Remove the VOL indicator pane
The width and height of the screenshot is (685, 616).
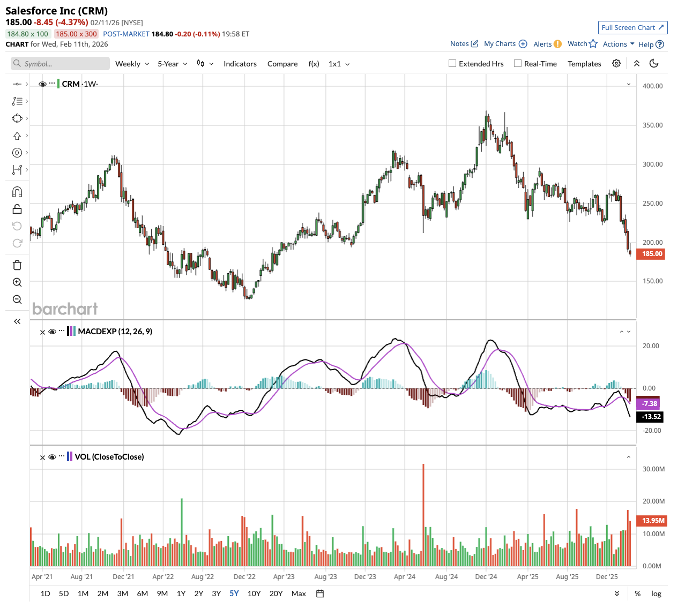tap(42, 457)
